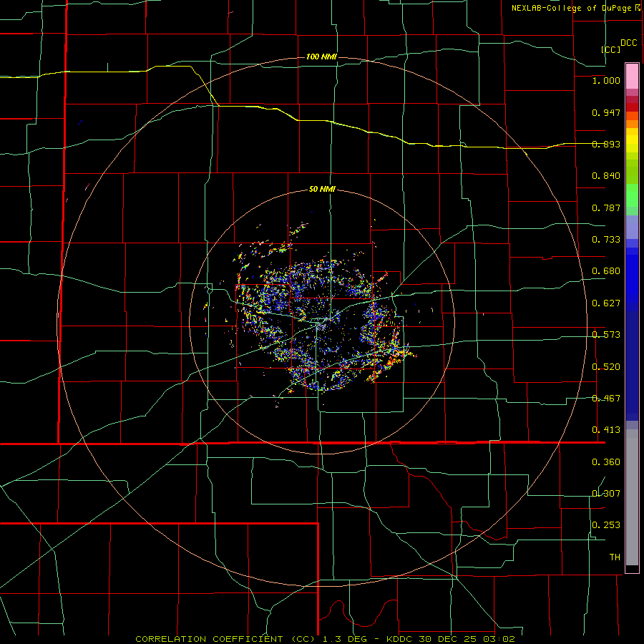644x644 pixels.
Task: Click the 100 NMI range ring label
Action: (321, 57)
